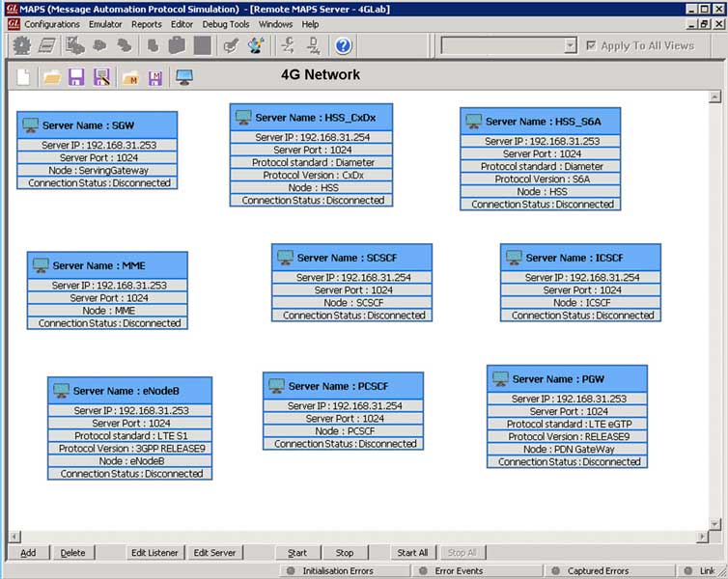The width and height of the screenshot is (728, 579).
Task: Click the purple floppy icon marked M
Action: [x=155, y=77]
